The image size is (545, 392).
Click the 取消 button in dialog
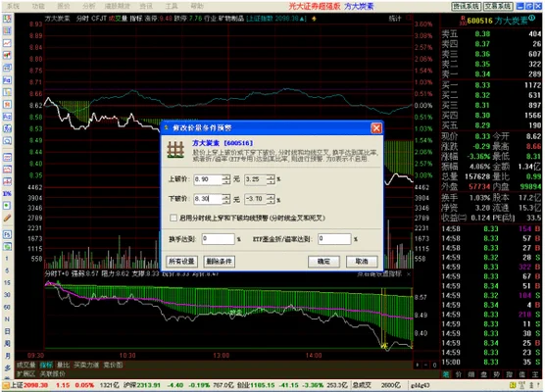(362, 262)
